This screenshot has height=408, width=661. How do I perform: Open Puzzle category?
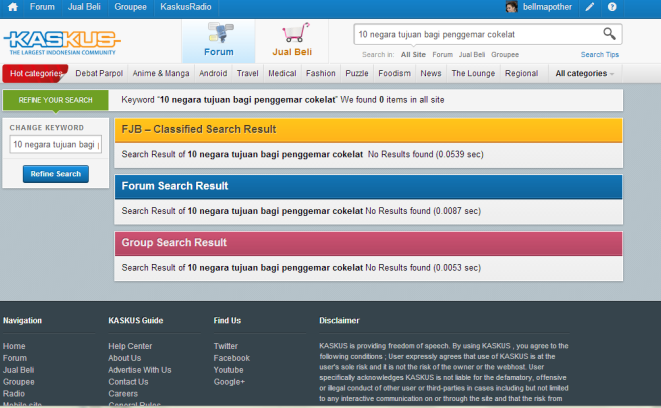coord(357,73)
